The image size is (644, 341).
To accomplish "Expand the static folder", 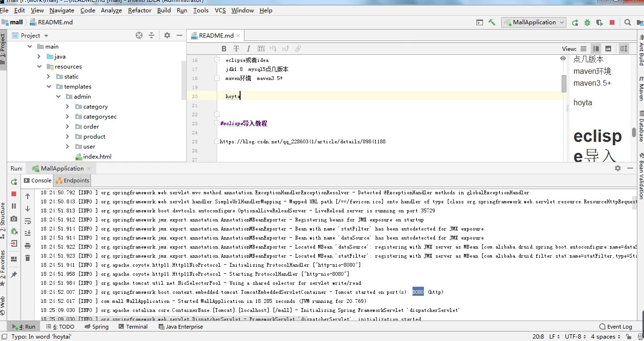I will (49, 77).
